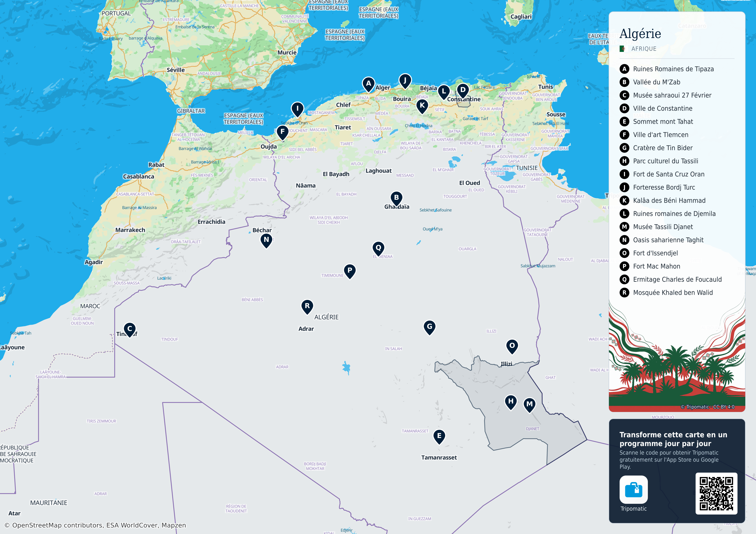Open map pin O above Illizi
The width and height of the screenshot is (756, 534).
click(512, 347)
